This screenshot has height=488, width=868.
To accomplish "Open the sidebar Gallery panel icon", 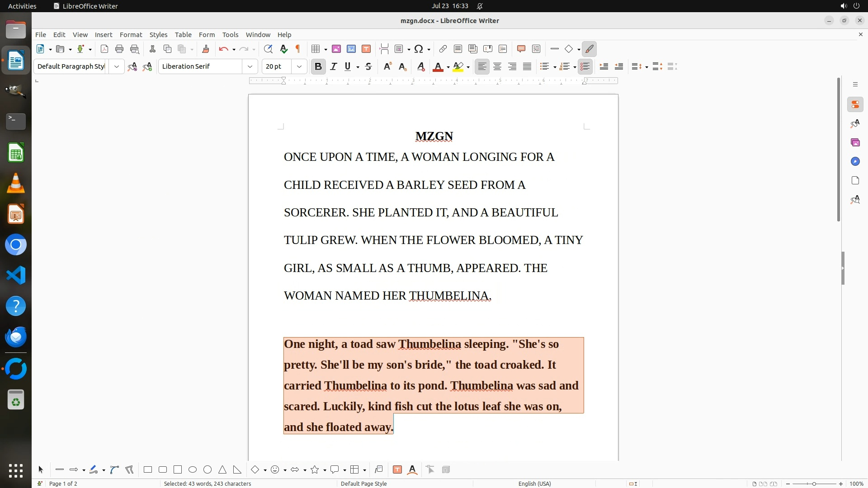I will (x=855, y=143).
